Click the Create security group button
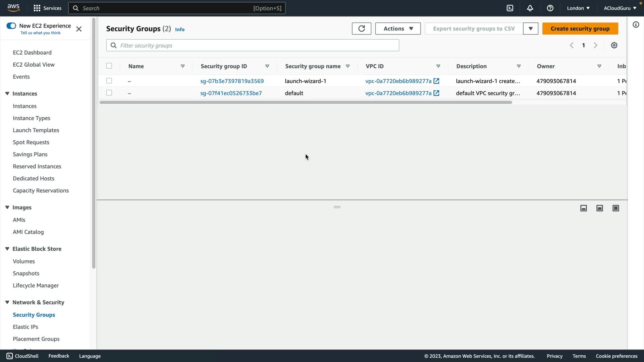Screen dimensions: 644x362 pyautogui.click(x=580, y=28)
